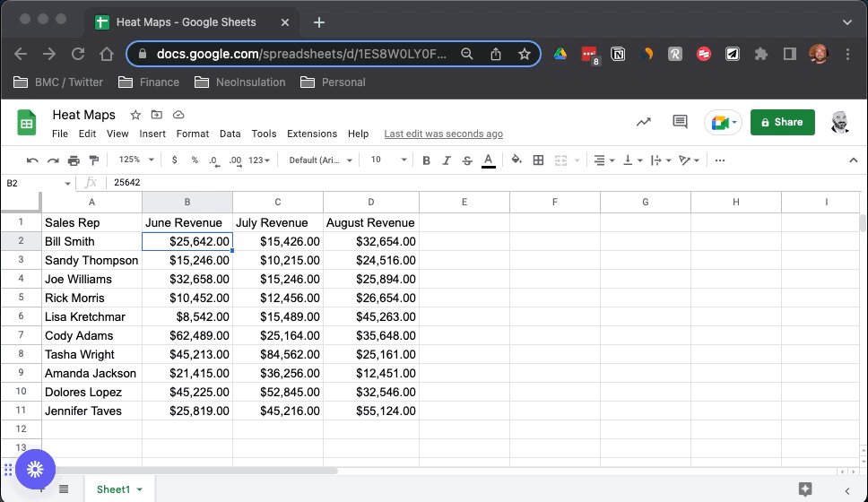Toggle italic formatting
This screenshot has height=502, width=868.
(447, 160)
